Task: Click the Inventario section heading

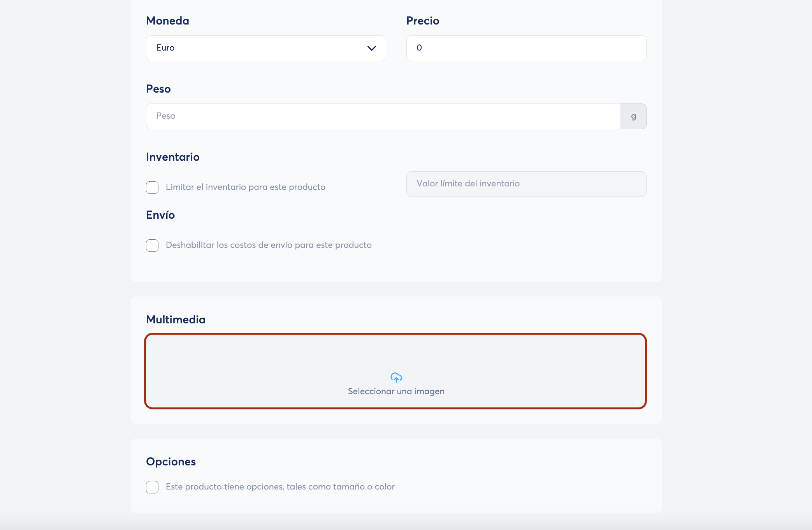Action: coord(173,157)
